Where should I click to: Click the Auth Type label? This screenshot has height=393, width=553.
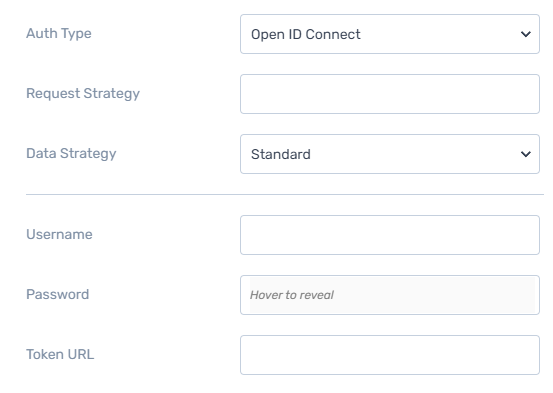point(59,34)
